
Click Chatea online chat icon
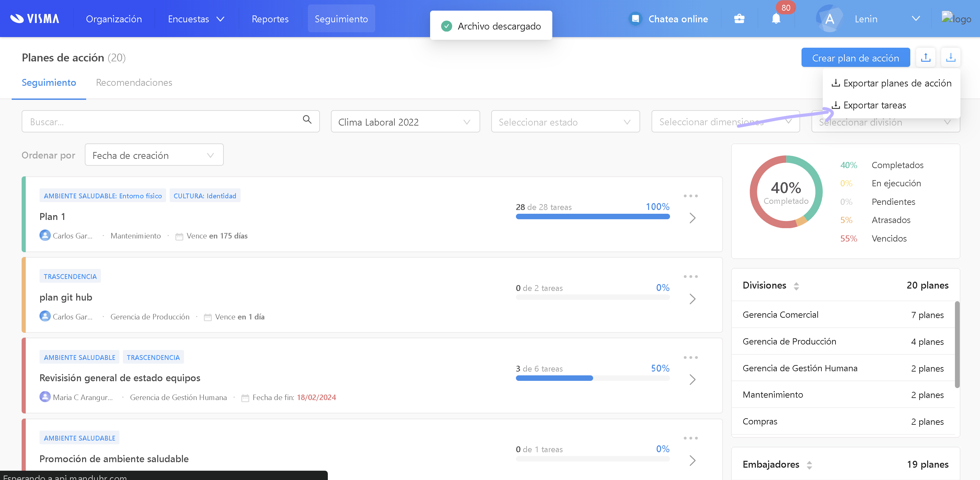pos(635,19)
